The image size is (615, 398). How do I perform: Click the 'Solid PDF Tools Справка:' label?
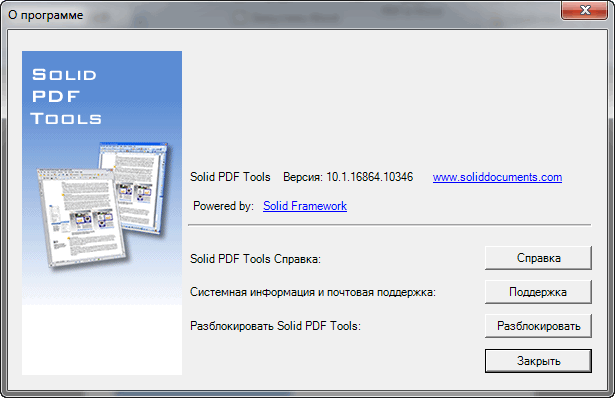tap(255, 259)
